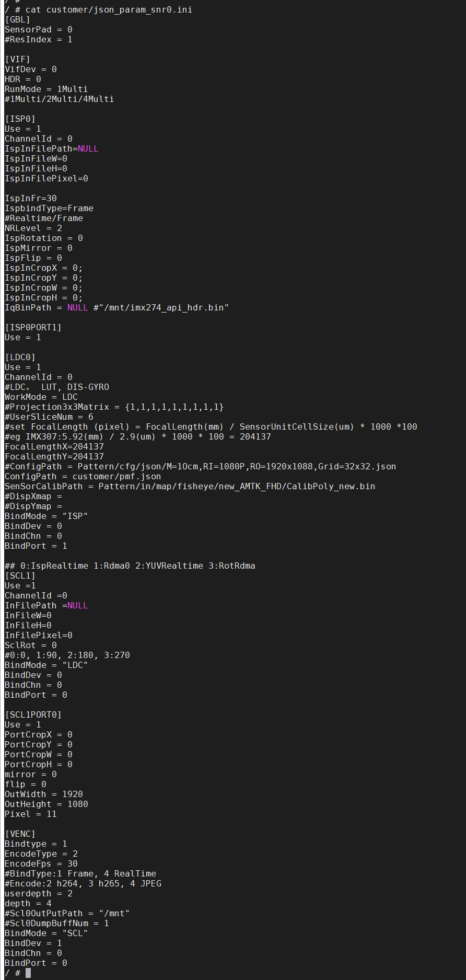Screen dimensions: 466x980
Task: Click the [ISP0] section header
Action: [x=20, y=119]
